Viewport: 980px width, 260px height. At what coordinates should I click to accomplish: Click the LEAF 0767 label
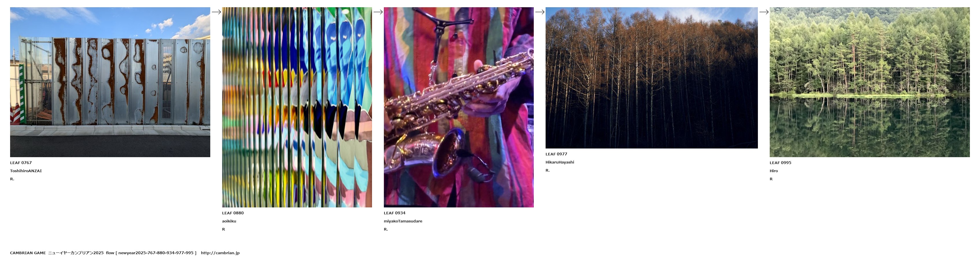21,163
